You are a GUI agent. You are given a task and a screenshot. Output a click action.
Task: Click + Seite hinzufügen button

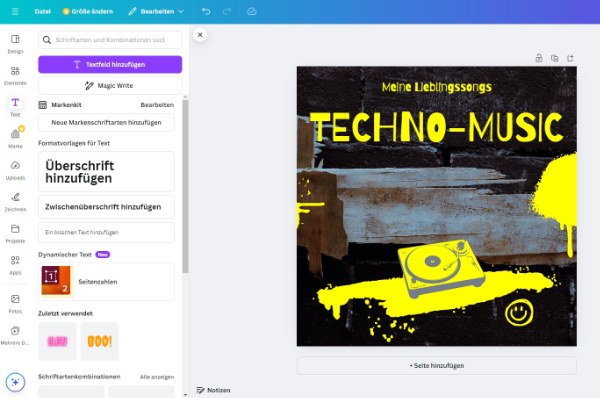click(x=437, y=365)
